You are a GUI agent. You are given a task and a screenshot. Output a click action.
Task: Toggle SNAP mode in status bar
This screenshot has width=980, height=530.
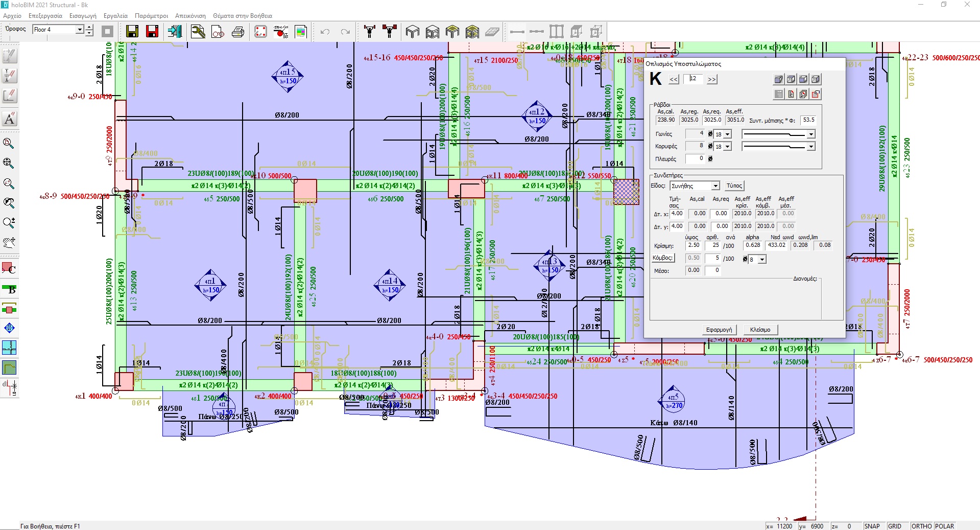[x=872, y=526]
